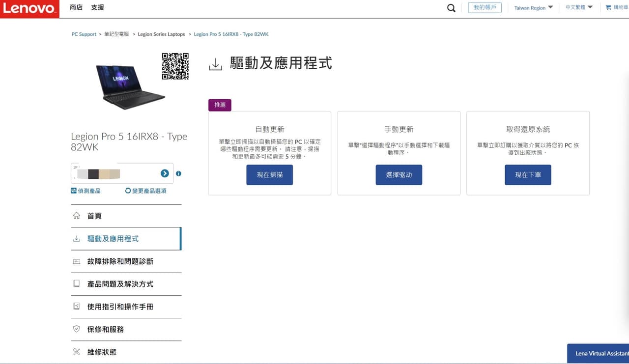
Task: Click Legion Pro 5 16IRX8 breadcrumb
Action: point(231,34)
